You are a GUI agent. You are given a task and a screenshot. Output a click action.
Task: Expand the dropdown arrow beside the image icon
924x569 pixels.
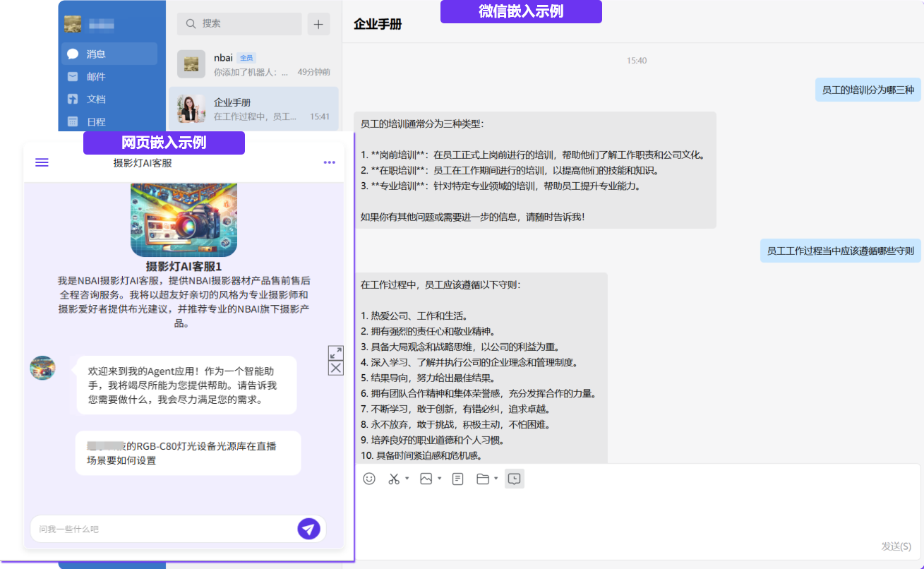tap(439, 479)
